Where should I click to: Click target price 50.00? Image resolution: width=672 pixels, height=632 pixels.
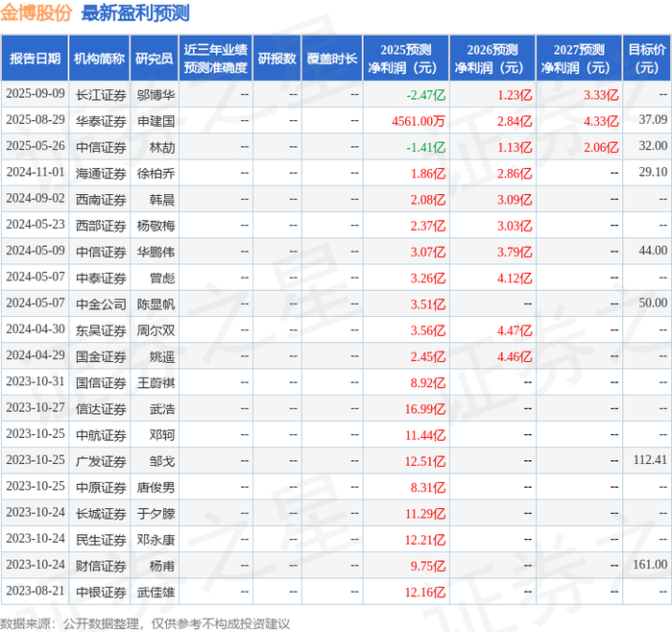pyautogui.click(x=653, y=303)
